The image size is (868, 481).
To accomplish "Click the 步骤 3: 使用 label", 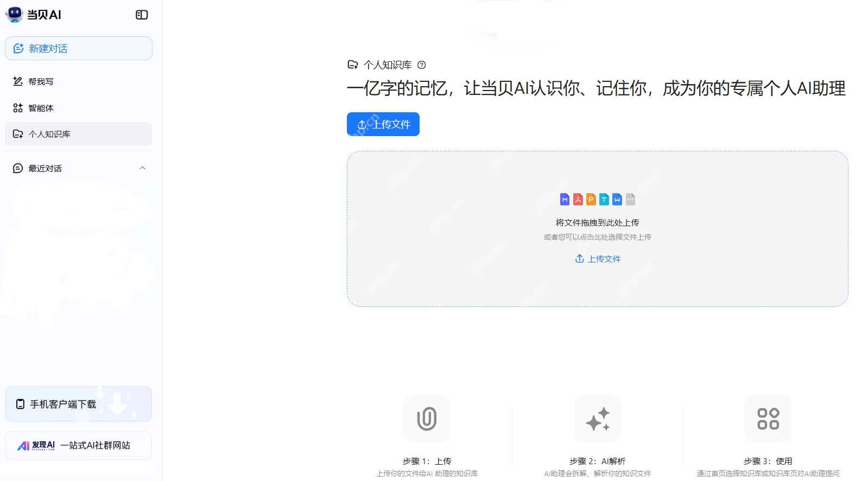I will click(768, 461).
